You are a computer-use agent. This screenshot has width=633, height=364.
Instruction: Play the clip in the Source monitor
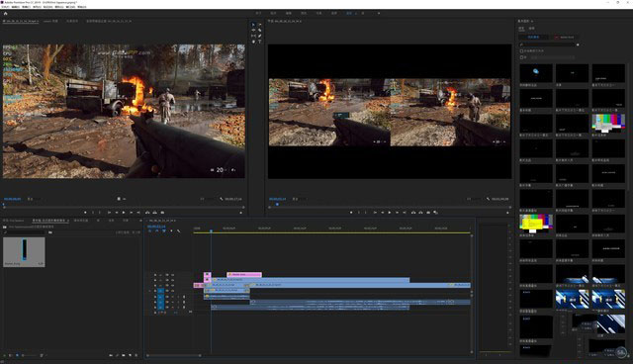pos(124,213)
